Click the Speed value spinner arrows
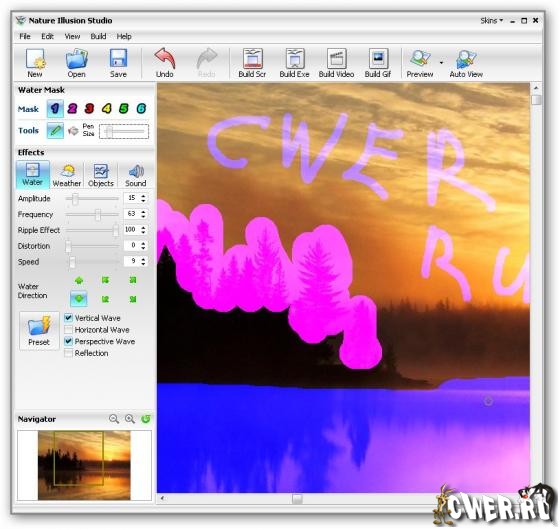Screen dimensions: 560x529 [143, 261]
